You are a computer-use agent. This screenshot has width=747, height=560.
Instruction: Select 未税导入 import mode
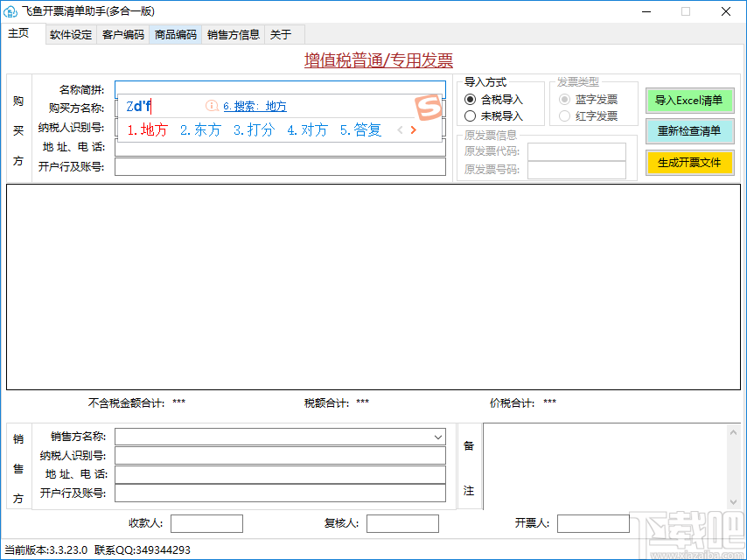pos(494,115)
